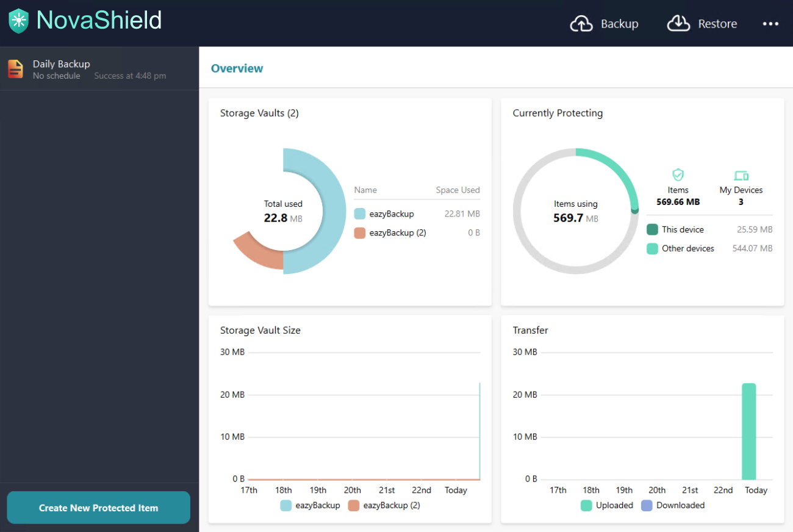This screenshot has height=532, width=793.
Task: Select the Daily Backup protected item
Action: click(x=99, y=69)
